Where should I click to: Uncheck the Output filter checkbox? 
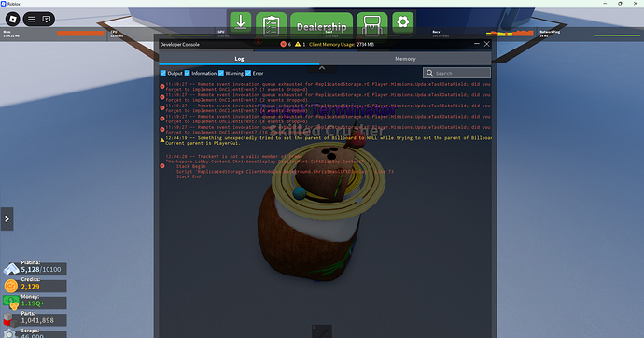tap(163, 73)
